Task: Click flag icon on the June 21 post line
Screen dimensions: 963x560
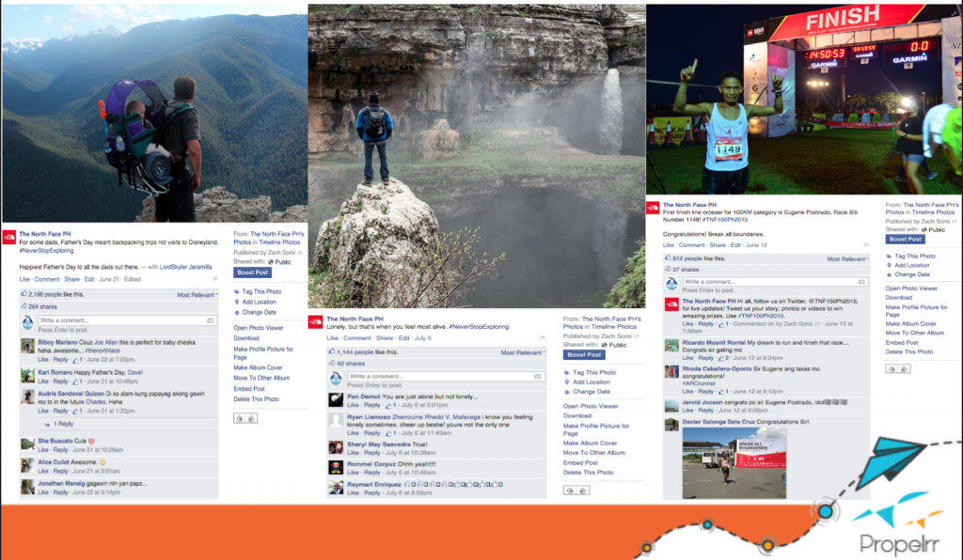Action: coord(215,279)
